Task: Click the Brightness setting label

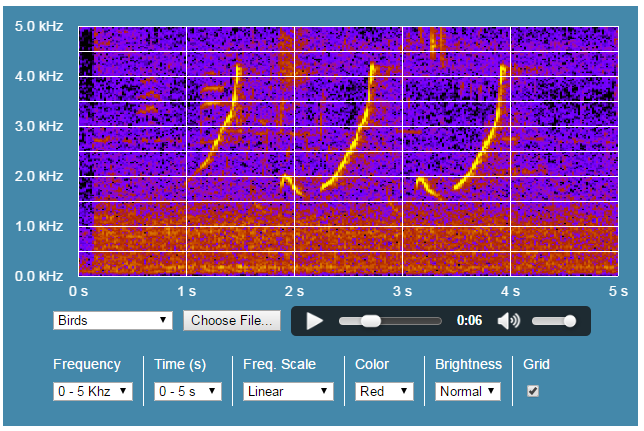Action: click(469, 364)
